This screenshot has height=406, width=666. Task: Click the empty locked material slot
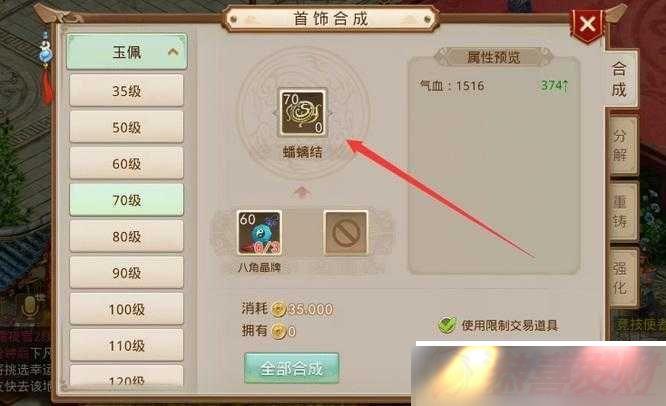(x=346, y=233)
